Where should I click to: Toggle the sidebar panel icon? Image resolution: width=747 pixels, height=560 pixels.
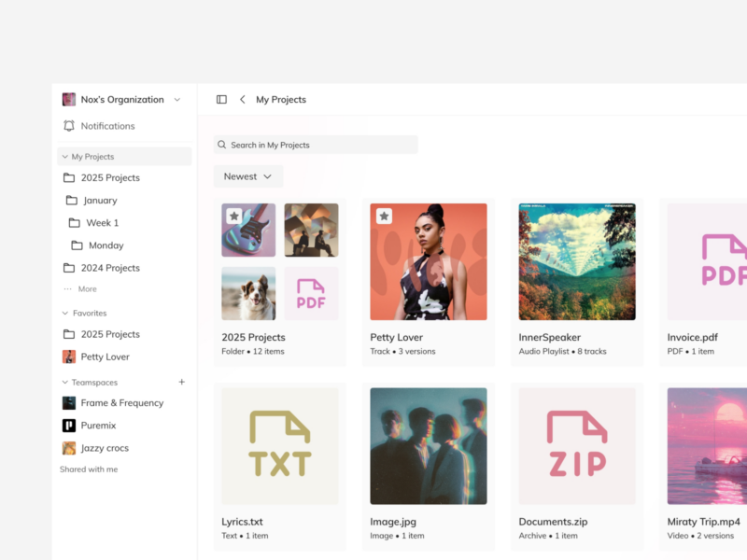coord(221,100)
